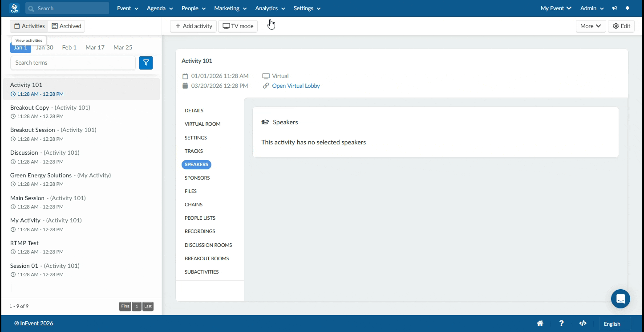644x332 pixels.
Task: Select the Breakout Rooms section
Action: click(x=207, y=258)
